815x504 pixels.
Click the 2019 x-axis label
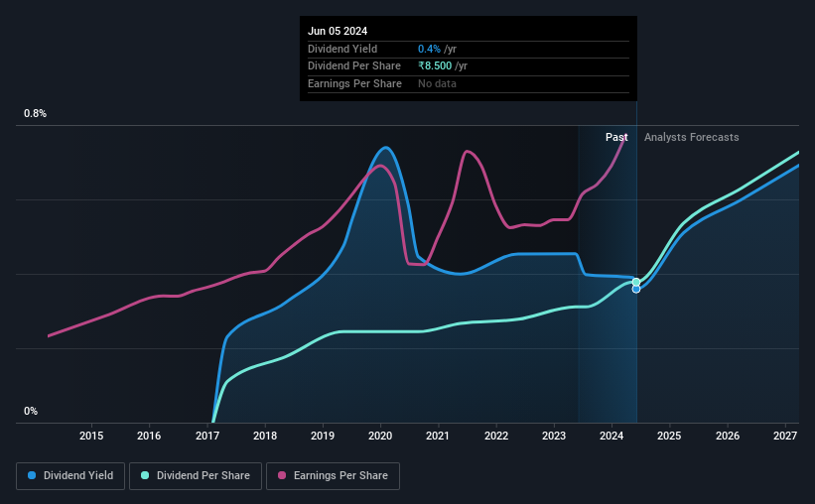pos(323,436)
